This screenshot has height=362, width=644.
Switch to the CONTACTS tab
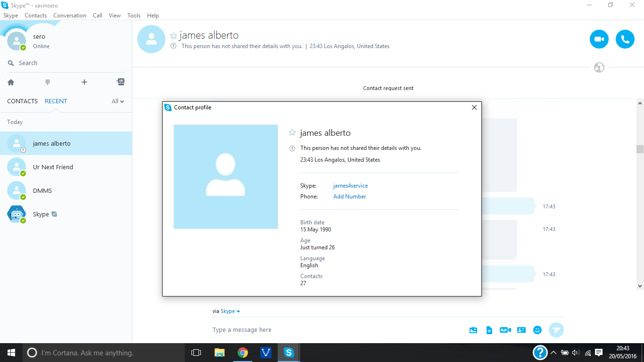coord(22,101)
